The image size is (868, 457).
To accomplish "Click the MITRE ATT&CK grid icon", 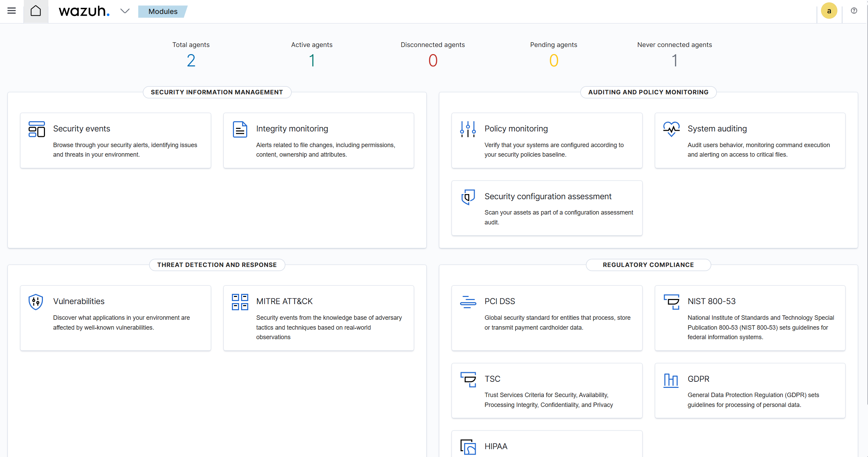I will click(x=240, y=302).
